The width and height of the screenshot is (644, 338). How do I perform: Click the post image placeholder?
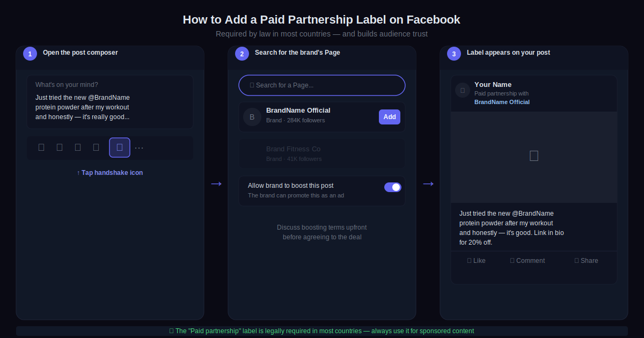[534, 157]
